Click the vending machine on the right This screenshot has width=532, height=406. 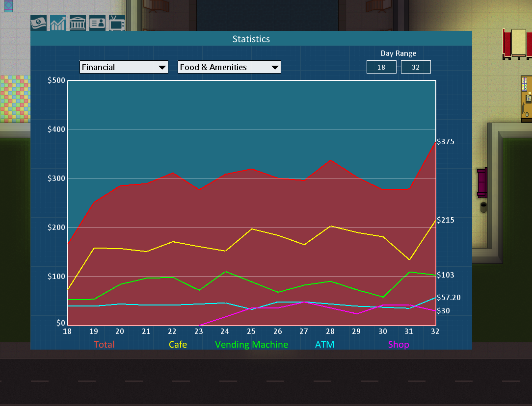coord(526,98)
